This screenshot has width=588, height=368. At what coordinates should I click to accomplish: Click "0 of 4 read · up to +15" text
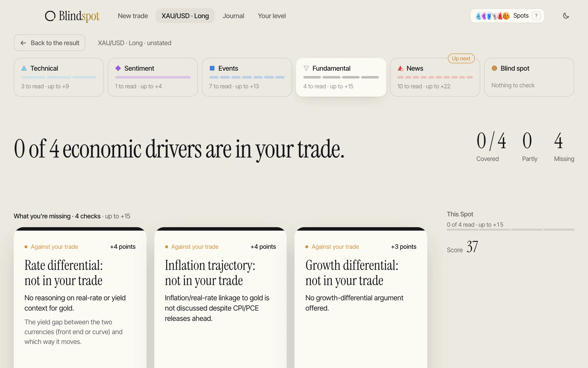pyautogui.click(x=475, y=224)
